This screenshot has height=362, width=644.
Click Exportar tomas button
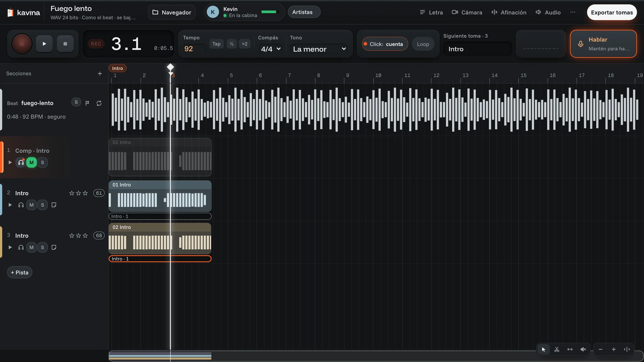click(x=612, y=12)
